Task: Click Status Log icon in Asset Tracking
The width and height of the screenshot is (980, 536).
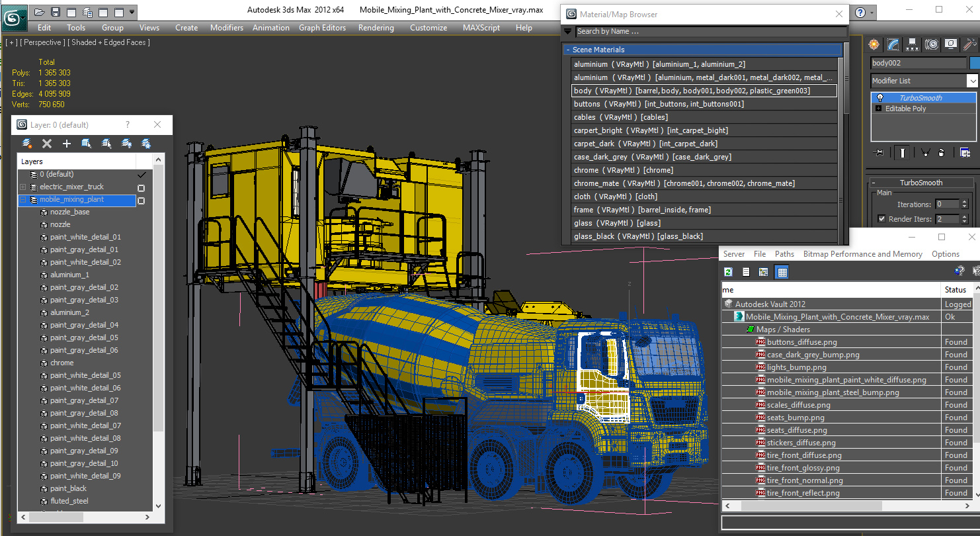Action: (x=746, y=272)
